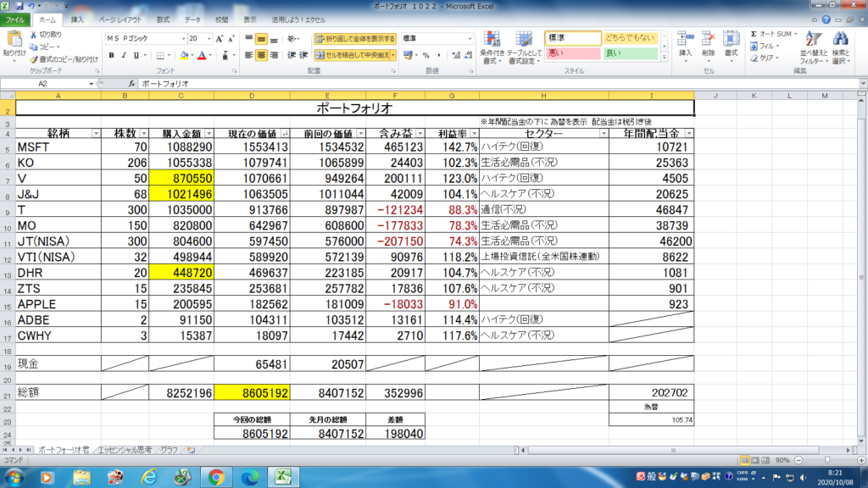The width and height of the screenshot is (868, 488).
Task: Open the 年間配当金 column filter dropdown
Action: pos(688,134)
